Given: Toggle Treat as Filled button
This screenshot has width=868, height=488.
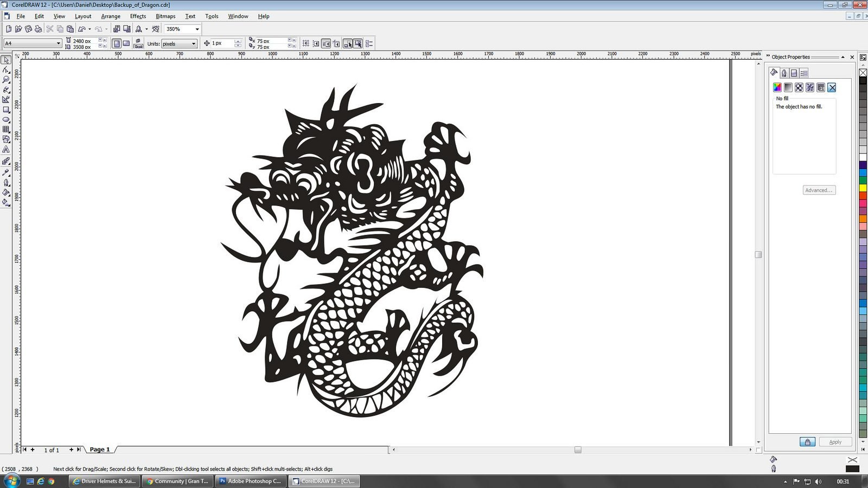Looking at the screenshot, I should [358, 43].
